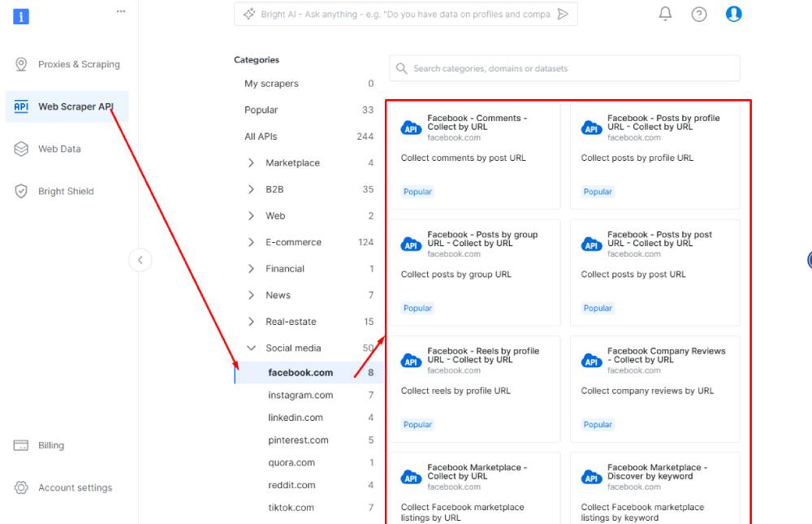Click the Bright Data logo icon
The image size is (812, 524).
[21, 16]
